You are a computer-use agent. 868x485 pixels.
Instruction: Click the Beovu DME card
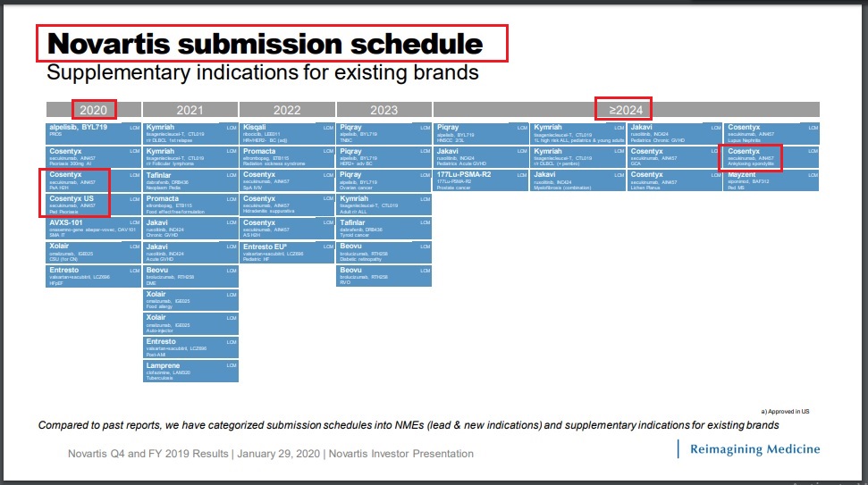coord(190,276)
